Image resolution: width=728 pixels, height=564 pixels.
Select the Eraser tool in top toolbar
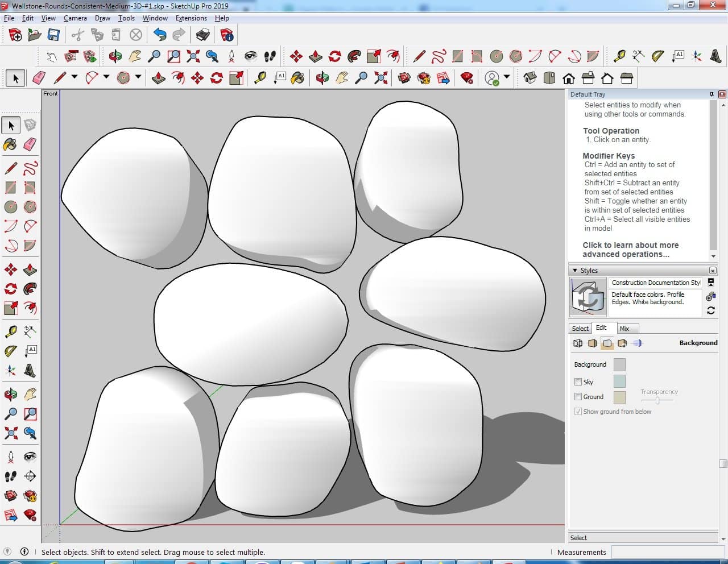click(39, 78)
